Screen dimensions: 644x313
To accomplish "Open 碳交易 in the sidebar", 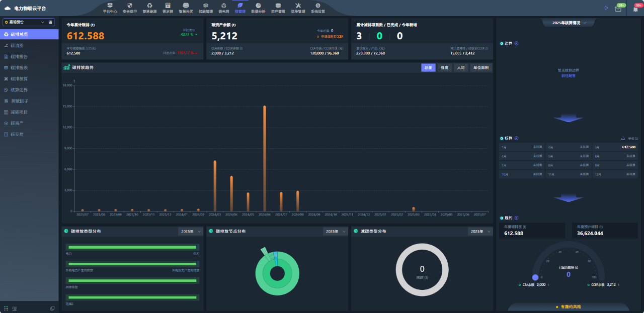I will pos(29,134).
